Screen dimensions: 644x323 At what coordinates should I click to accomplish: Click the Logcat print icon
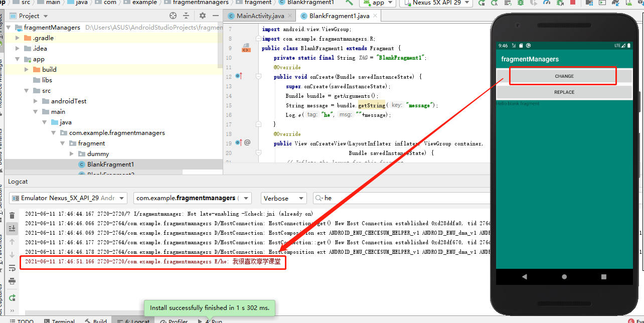click(x=13, y=281)
